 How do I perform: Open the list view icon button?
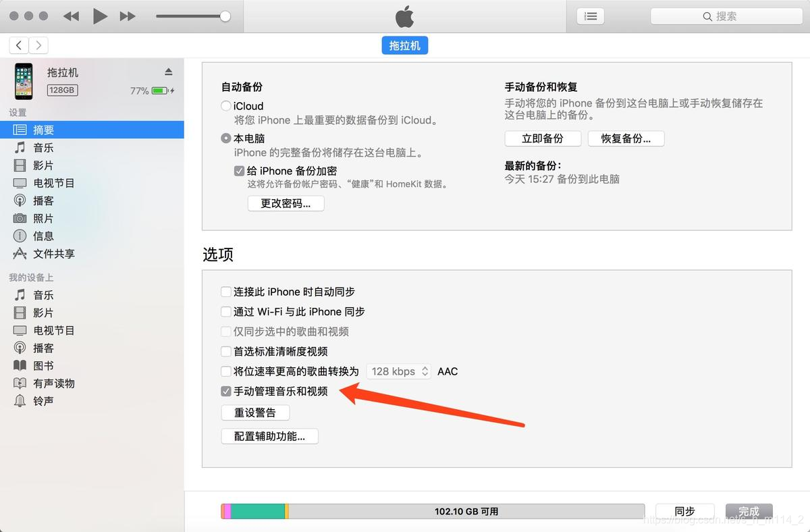click(591, 16)
